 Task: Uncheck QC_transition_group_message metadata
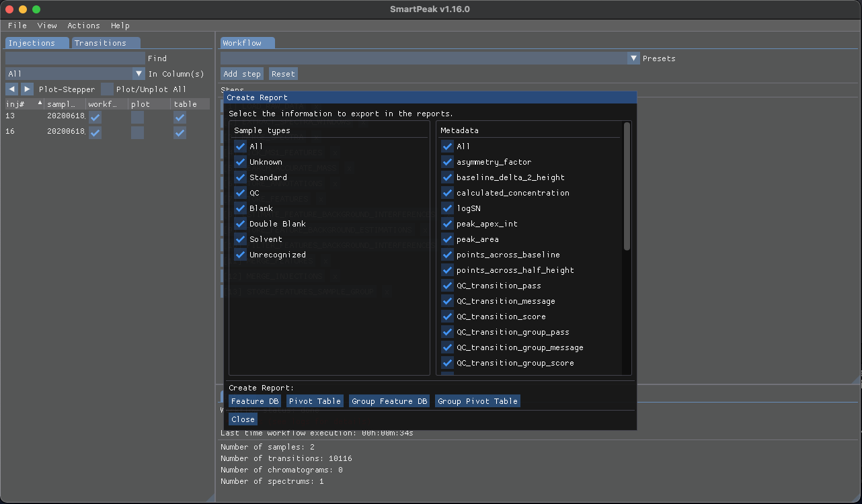447,347
